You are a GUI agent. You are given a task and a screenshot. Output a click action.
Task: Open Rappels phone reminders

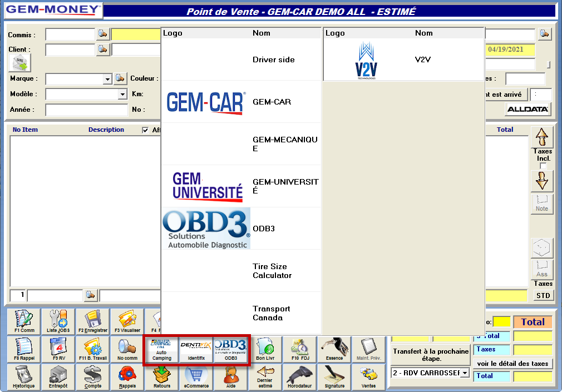click(x=127, y=377)
